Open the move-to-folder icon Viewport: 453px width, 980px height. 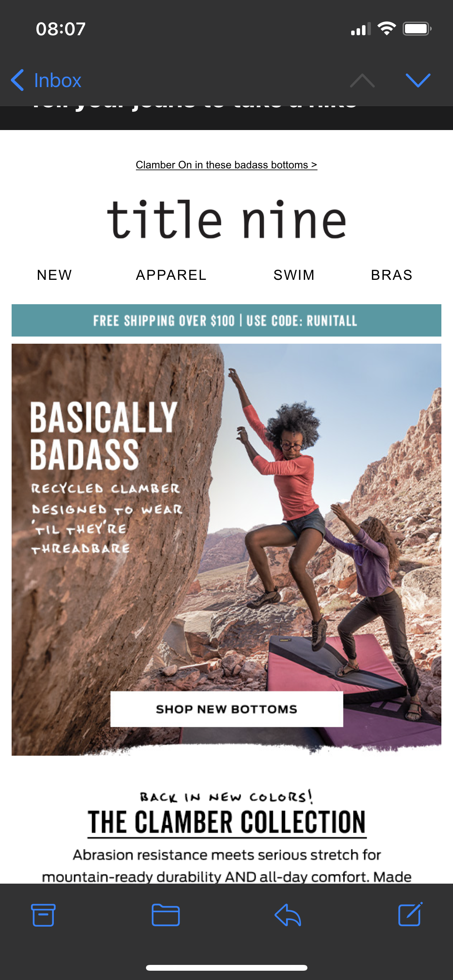166,915
